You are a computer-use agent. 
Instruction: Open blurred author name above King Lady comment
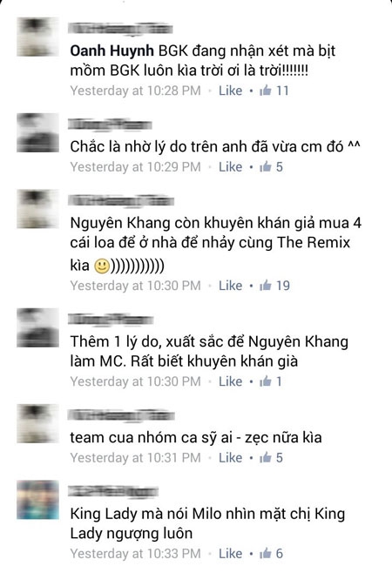pos(113,491)
